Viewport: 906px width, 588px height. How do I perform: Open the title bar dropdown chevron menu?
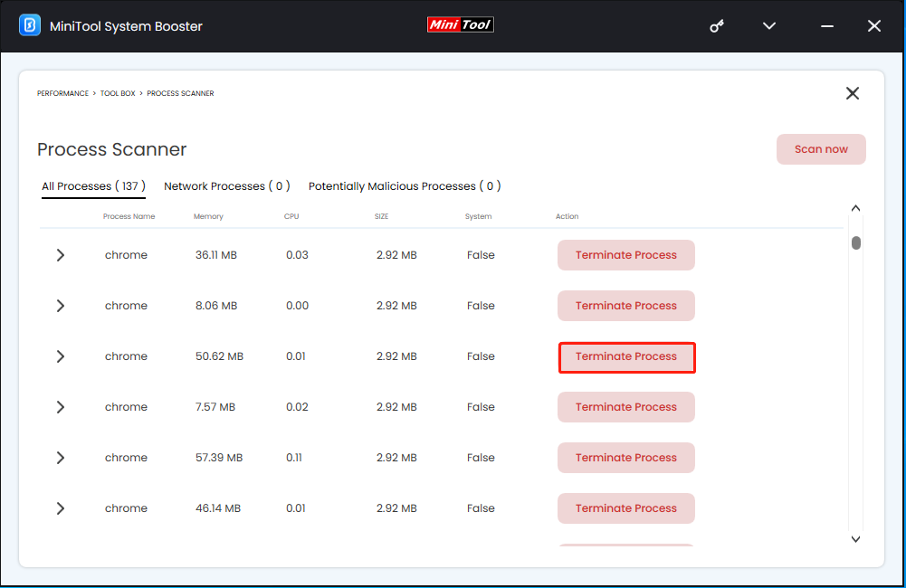tap(769, 26)
